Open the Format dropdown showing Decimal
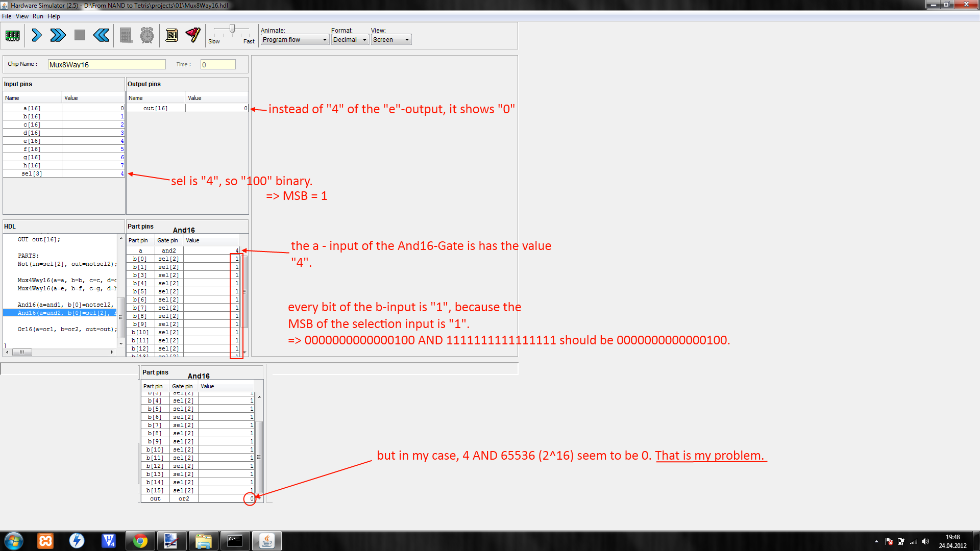 click(350, 40)
